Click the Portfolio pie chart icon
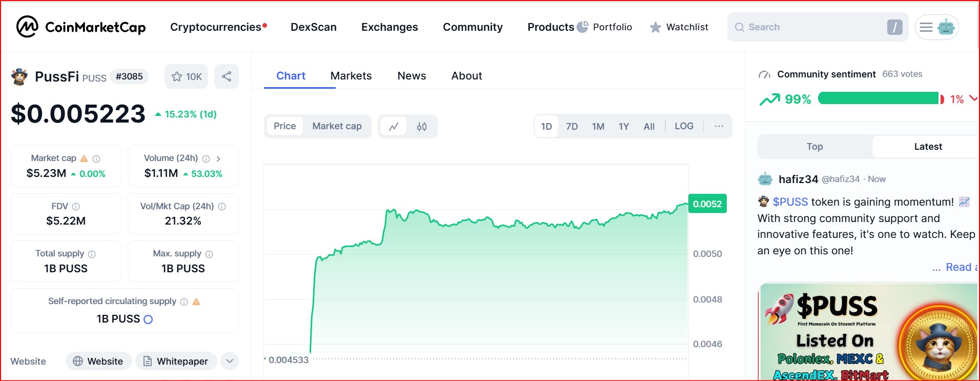The height and width of the screenshot is (381, 980). click(x=582, y=27)
